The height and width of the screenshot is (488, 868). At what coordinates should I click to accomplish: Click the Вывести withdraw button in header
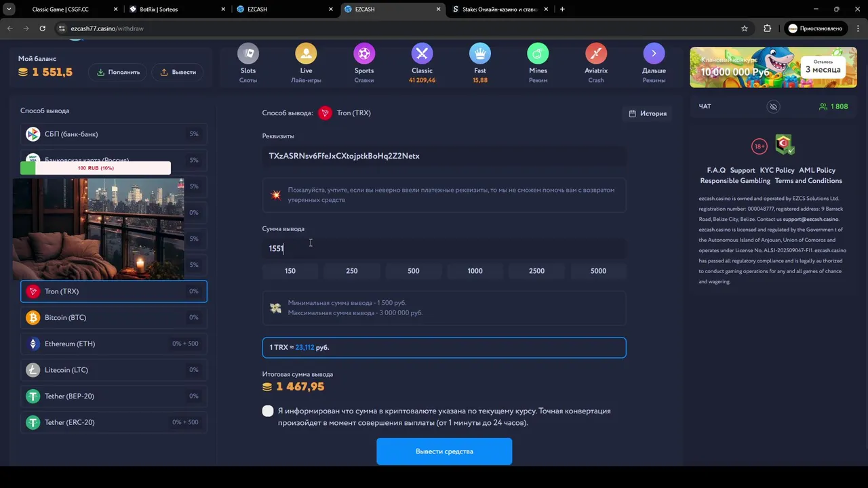click(177, 72)
